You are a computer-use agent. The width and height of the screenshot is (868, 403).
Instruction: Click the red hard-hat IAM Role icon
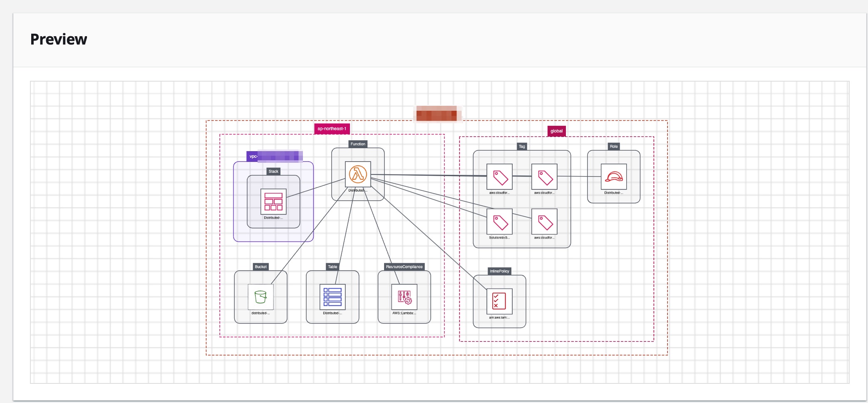pos(613,177)
